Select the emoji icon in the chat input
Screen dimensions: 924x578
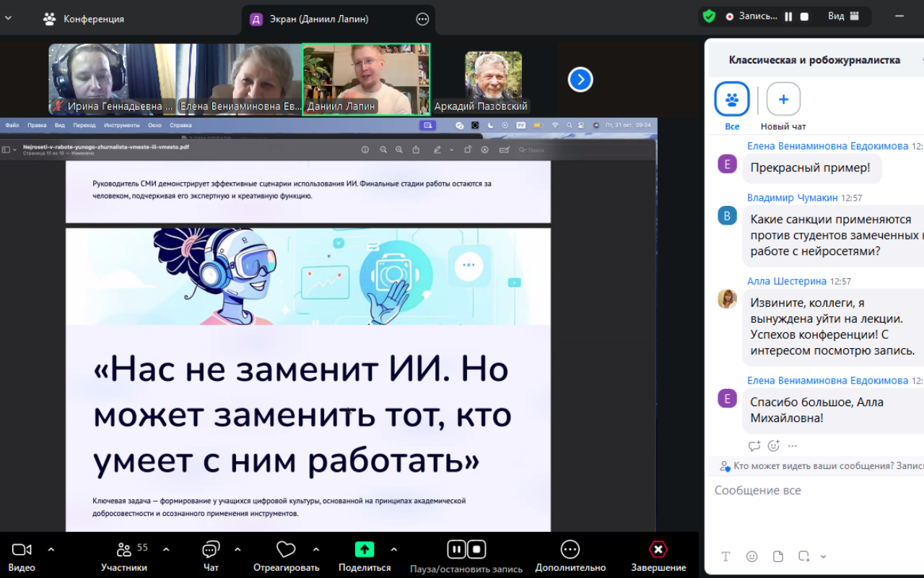752,556
